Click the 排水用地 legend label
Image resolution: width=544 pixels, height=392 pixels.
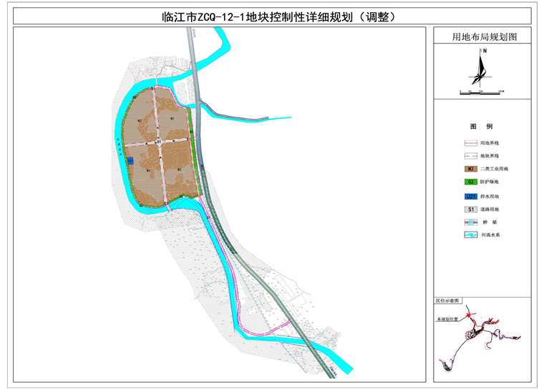click(491, 195)
